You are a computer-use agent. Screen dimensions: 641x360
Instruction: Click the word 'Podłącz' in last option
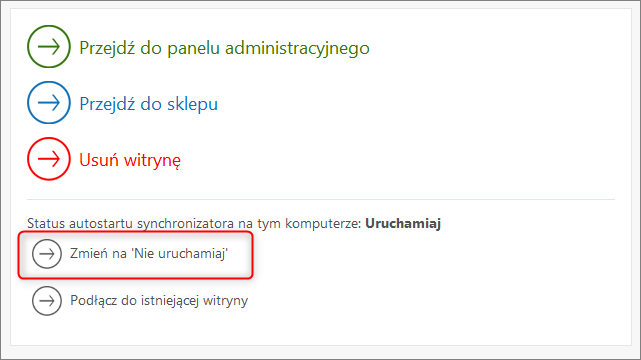[94, 301]
